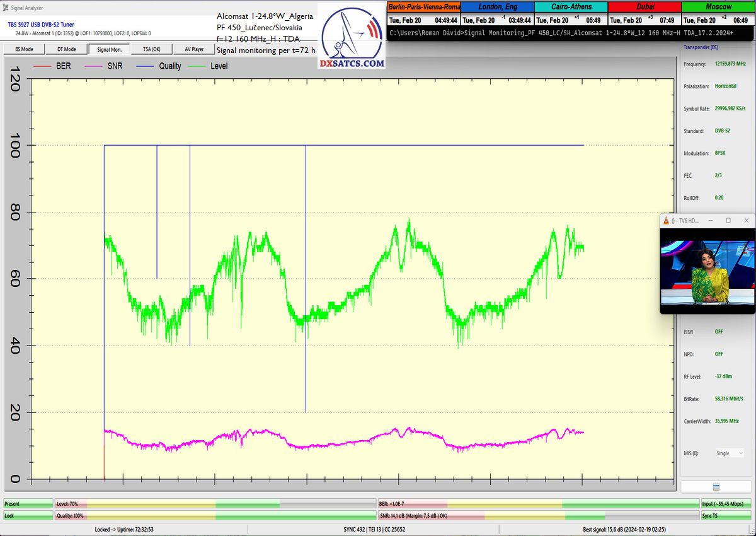Click the panel icon button below MIS
Image resolution: width=756 pixels, height=536 pixels.
pos(716,487)
